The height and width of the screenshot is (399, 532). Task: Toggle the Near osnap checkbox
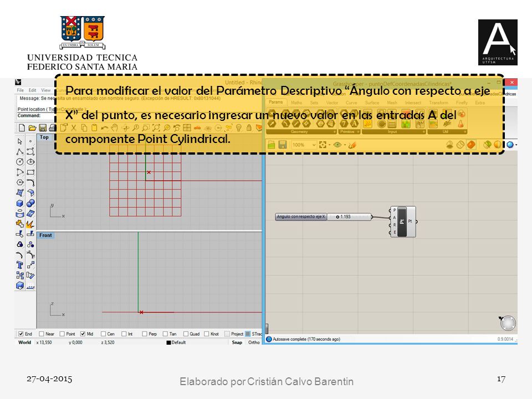[x=42, y=334]
